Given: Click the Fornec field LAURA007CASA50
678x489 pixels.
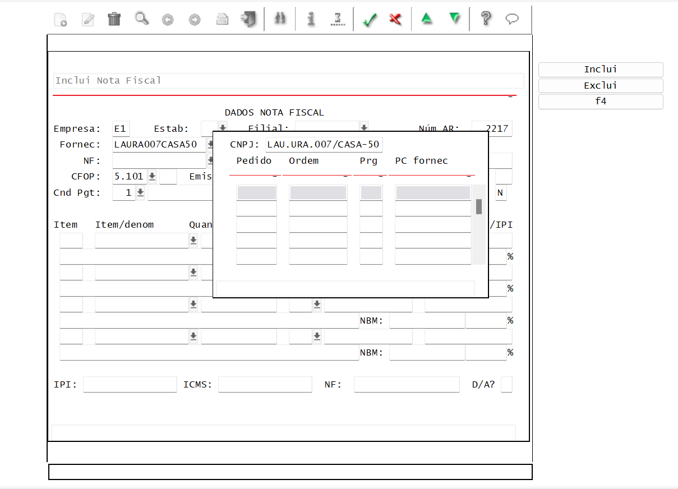Looking at the screenshot, I should (159, 145).
